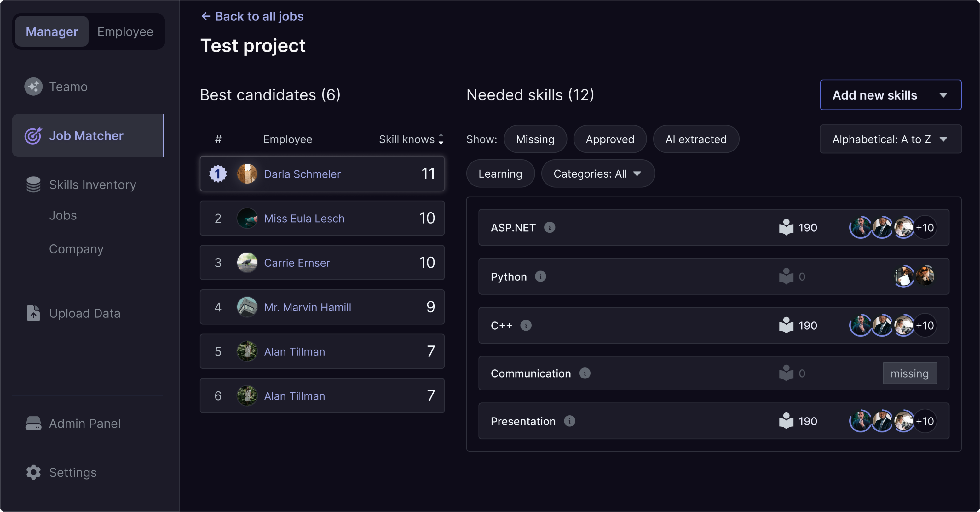Click info icon next to Communication
Screen dimensions: 980x512
pos(585,373)
